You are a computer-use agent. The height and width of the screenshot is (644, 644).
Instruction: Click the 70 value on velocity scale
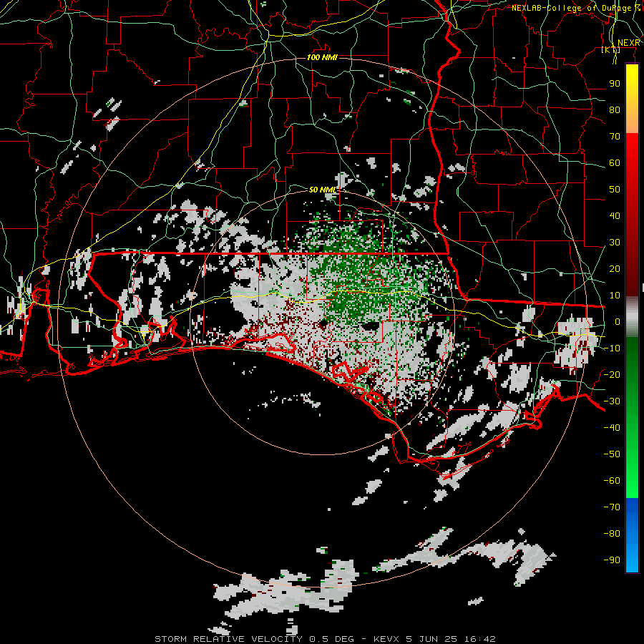(x=615, y=137)
